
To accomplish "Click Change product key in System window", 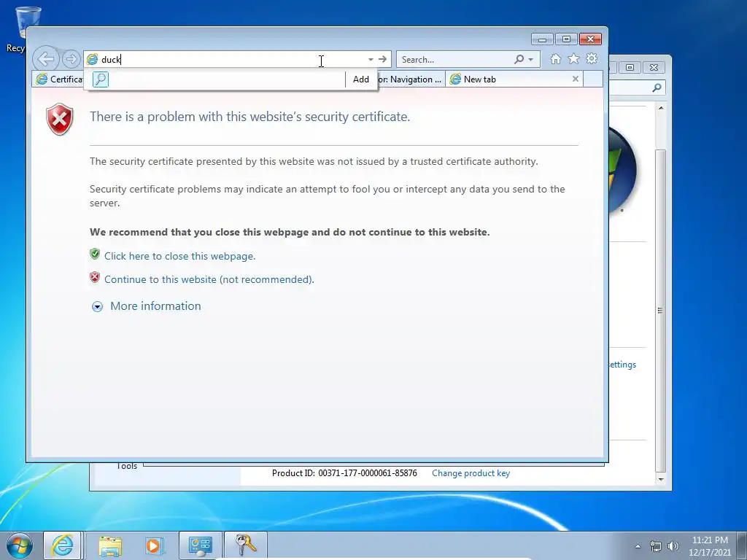I will click(x=471, y=473).
